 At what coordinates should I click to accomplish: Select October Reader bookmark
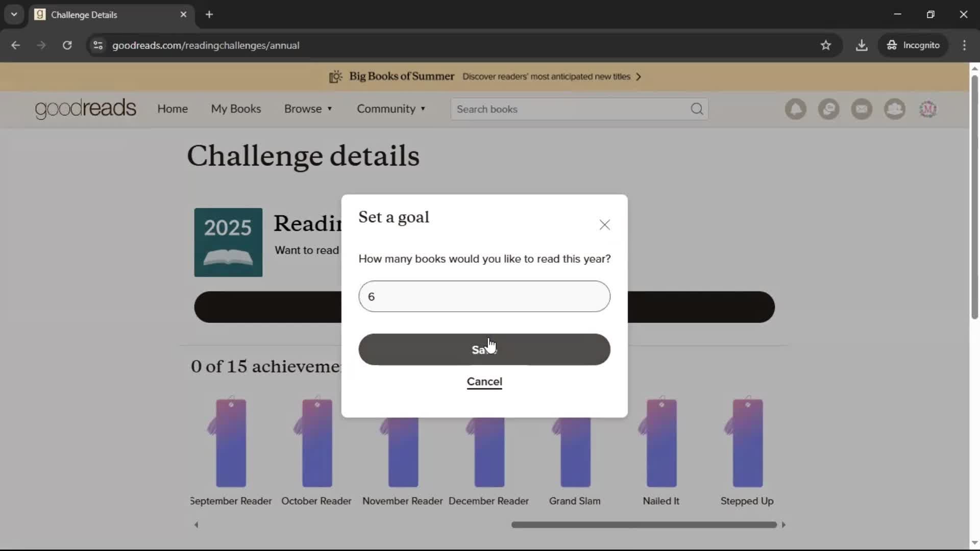tap(317, 442)
